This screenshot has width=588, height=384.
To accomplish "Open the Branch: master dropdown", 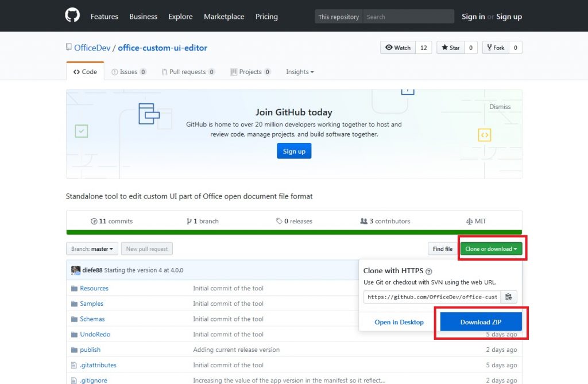I will [x=92, y=249].
